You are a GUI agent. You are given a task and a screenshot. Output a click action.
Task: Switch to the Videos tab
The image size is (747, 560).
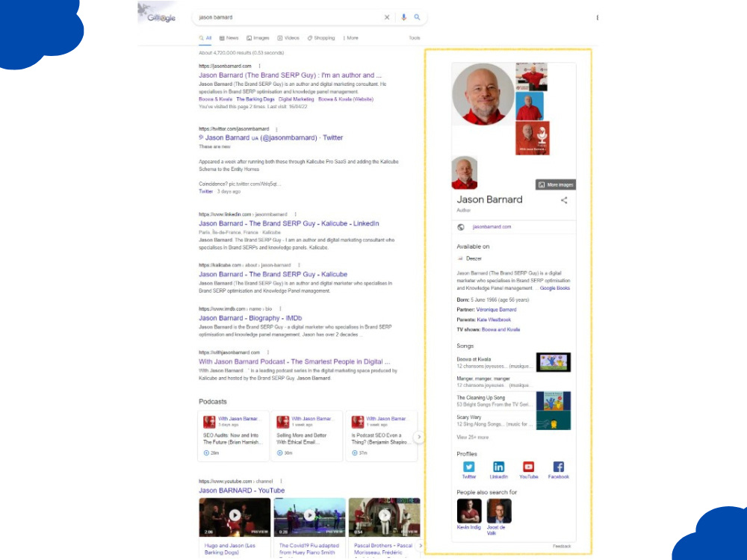[x=288, y=38]
